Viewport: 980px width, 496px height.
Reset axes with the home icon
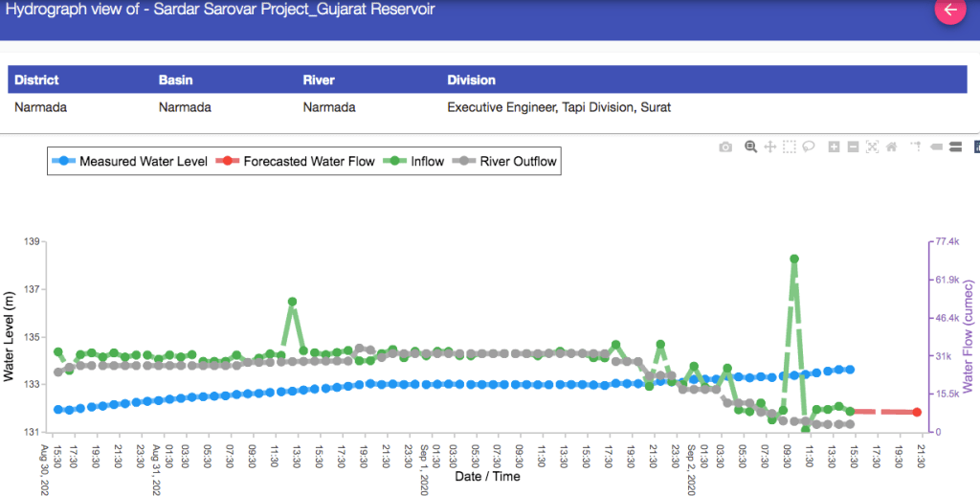(x=891, y=147)
